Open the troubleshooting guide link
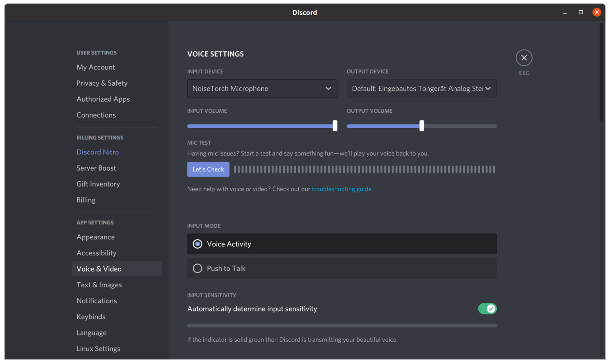This screenshot has height=364, width=610. (x=342, y=189)
